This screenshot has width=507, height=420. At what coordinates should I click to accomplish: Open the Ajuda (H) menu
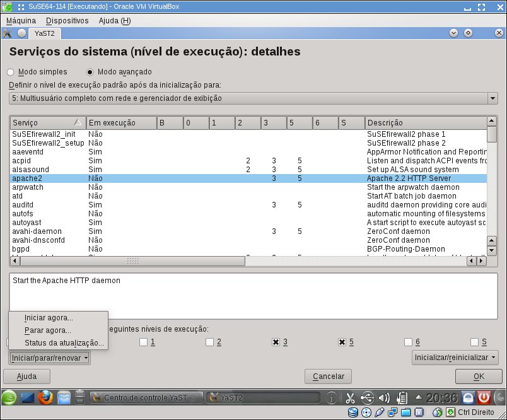point(115,21)
